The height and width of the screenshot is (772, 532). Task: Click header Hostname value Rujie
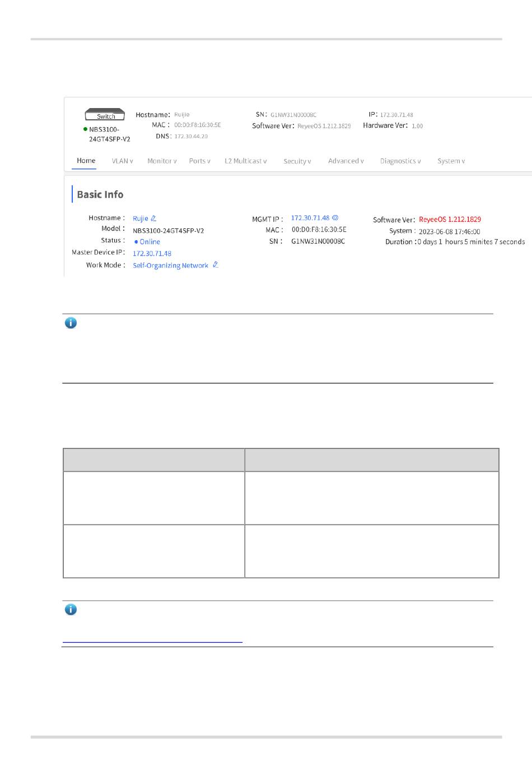tap(182, 115)
